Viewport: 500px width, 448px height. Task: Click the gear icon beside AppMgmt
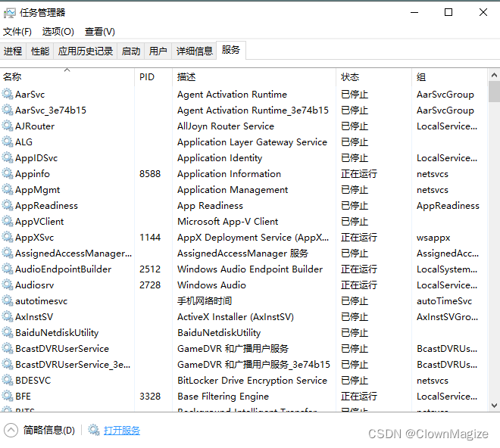[x=8, y=190]
